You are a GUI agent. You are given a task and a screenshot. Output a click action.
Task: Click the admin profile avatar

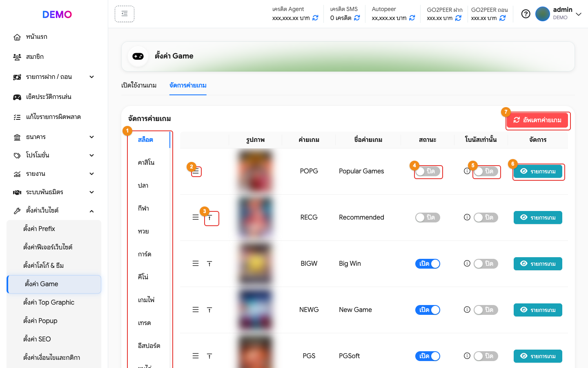pos(543,14)
